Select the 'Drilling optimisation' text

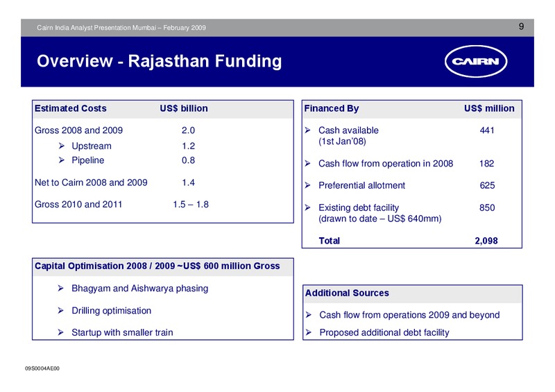(111, 311)
